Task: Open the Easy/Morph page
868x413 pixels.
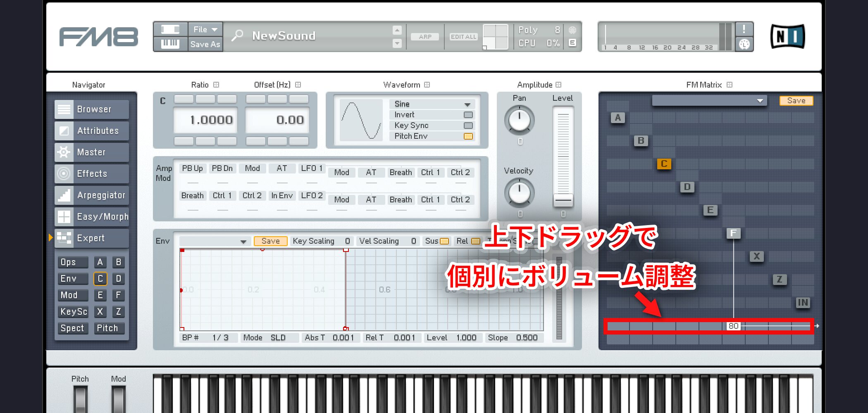Action: click(92, 217)
